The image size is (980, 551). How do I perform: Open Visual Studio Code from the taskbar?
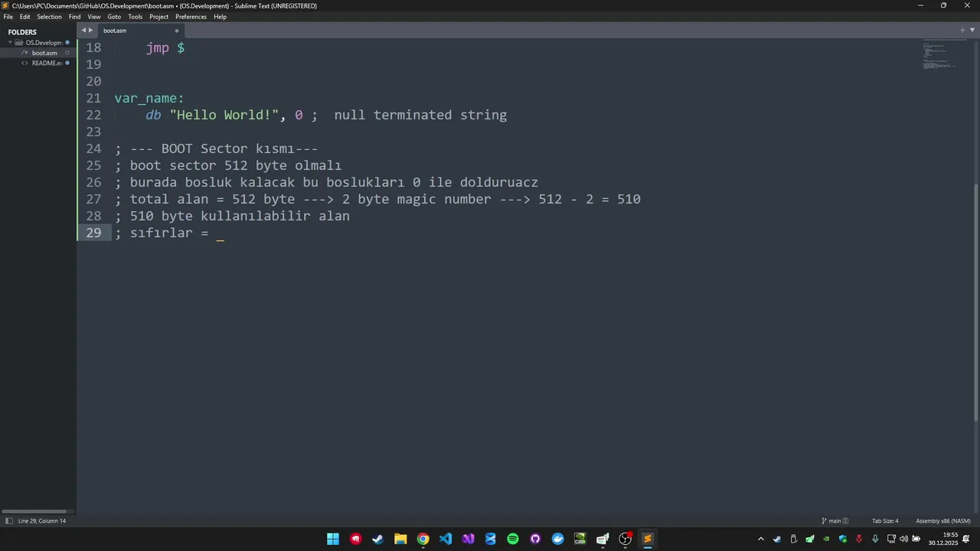446,539
